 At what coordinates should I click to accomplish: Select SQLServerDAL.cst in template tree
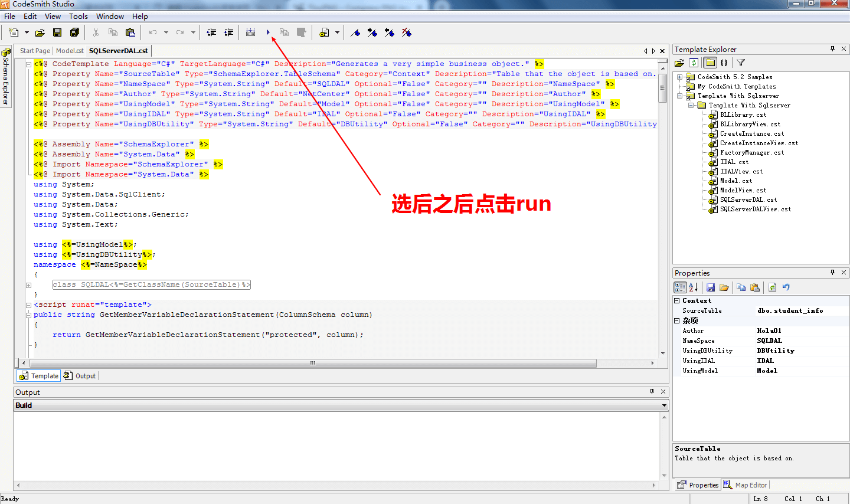[748, 199]
